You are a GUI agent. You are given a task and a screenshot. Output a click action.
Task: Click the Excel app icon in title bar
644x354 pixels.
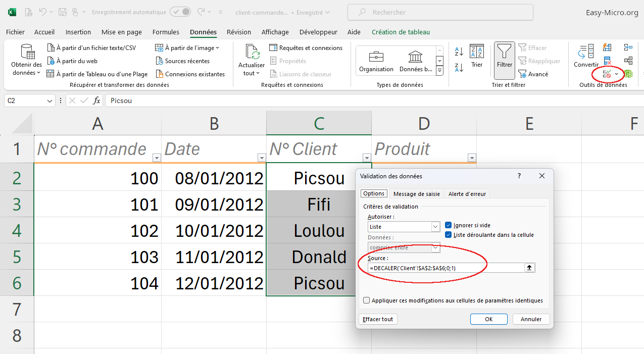click(12, 12)
